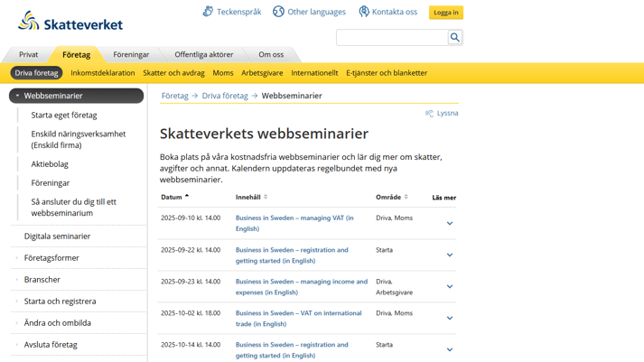This screenshot has height=362, width=644.
Task: Open the Internationellt menu item
Action: 314,73
